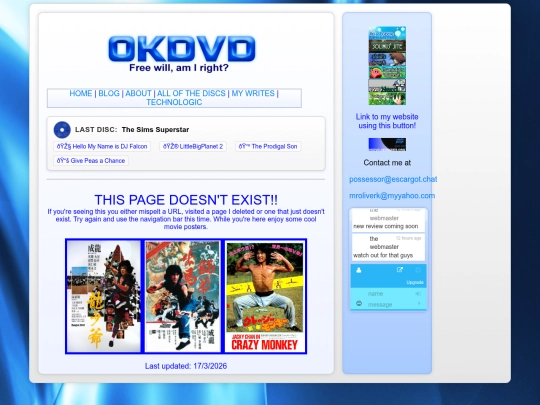This screenshot has width=540, height=405.
Task: Click the brown-haired character web button
Action: pyautogui.click(x=387, y=60)
